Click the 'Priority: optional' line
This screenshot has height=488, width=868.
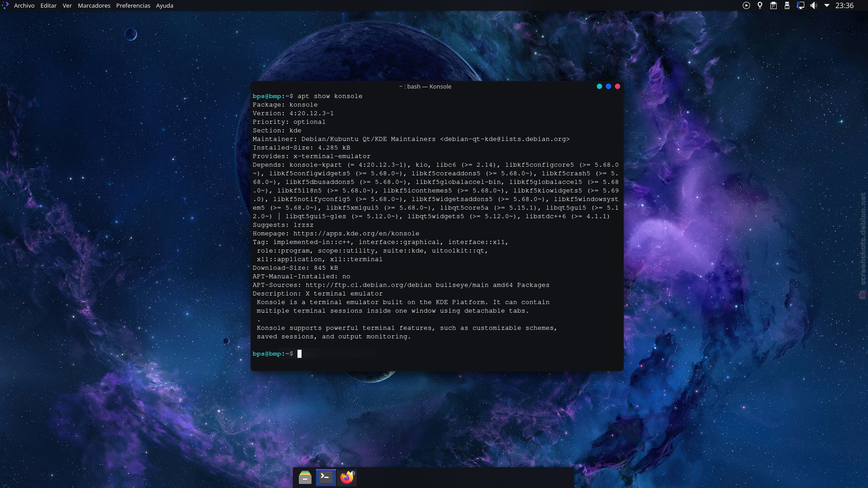(289, 122)
